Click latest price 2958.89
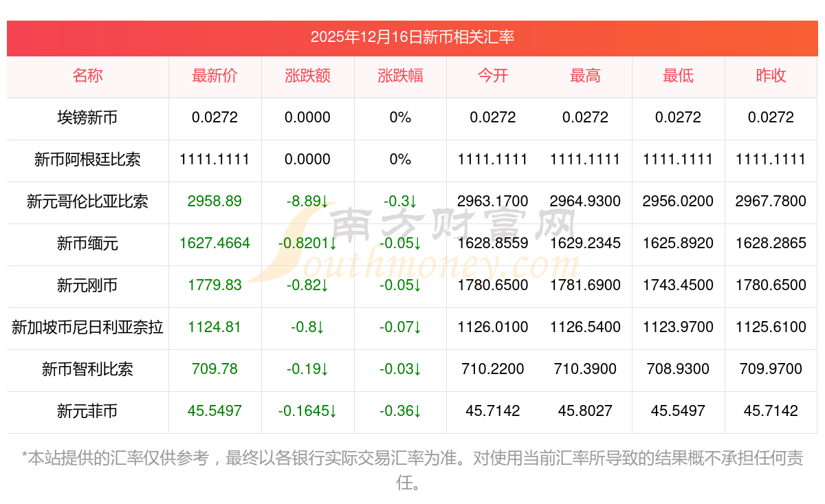The image size is (825, 504). pos(214,201)
